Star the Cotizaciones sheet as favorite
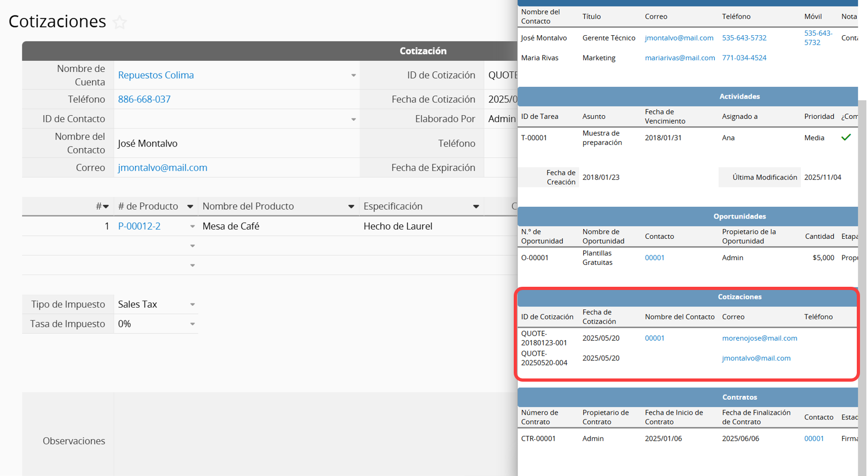 tap(120, 22)
